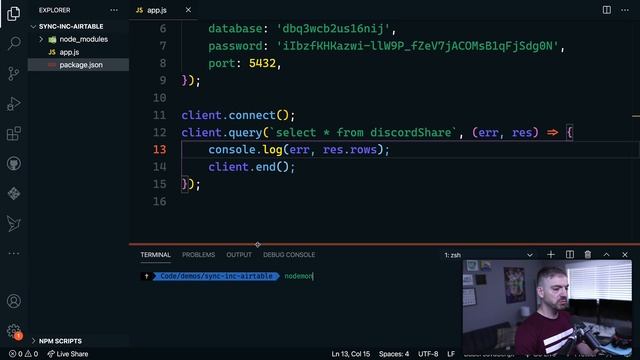Open the Source Control view icon
This screenshot has width=640, height=360.
pos(13,73)
